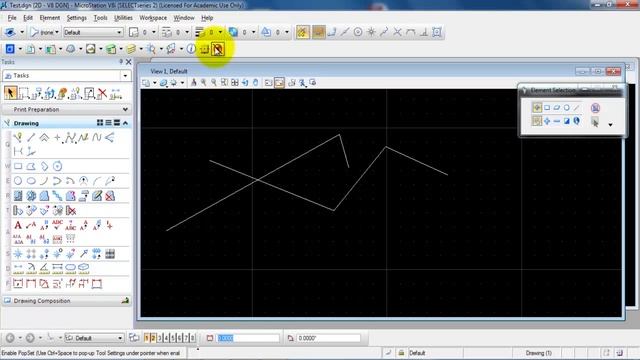Viewport: 640px width, 360px height.
Task: Select the Place Note tool
Action: point(31,225)
